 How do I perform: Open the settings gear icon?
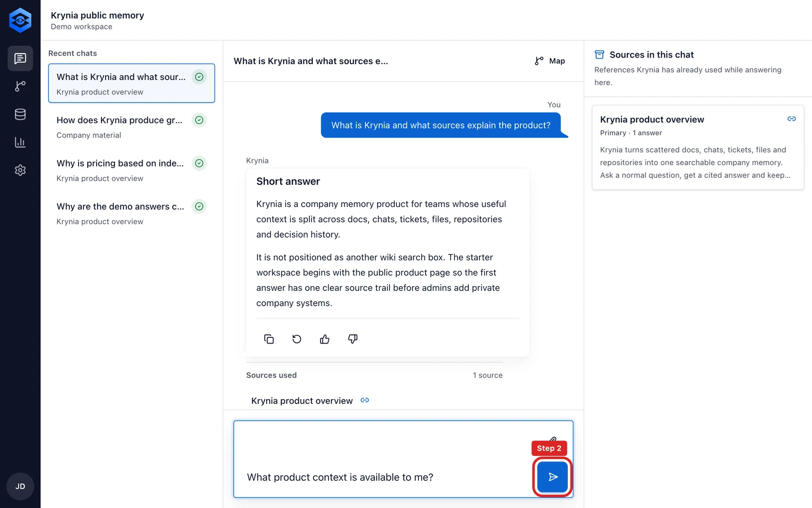coord(20,170)
